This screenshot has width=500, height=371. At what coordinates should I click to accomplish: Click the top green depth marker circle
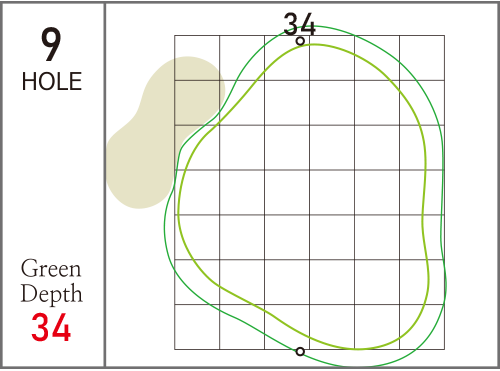click(x=300, y=41)
